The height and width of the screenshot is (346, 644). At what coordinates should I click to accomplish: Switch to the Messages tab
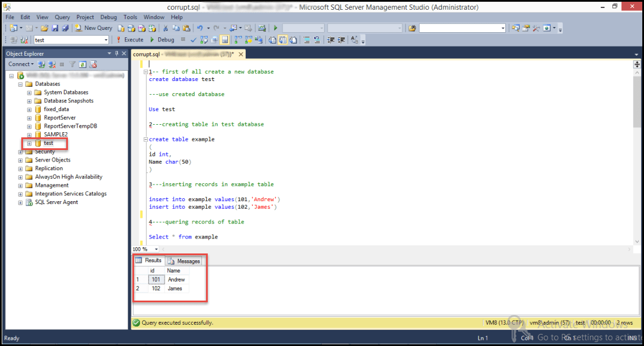click(183, 260)
